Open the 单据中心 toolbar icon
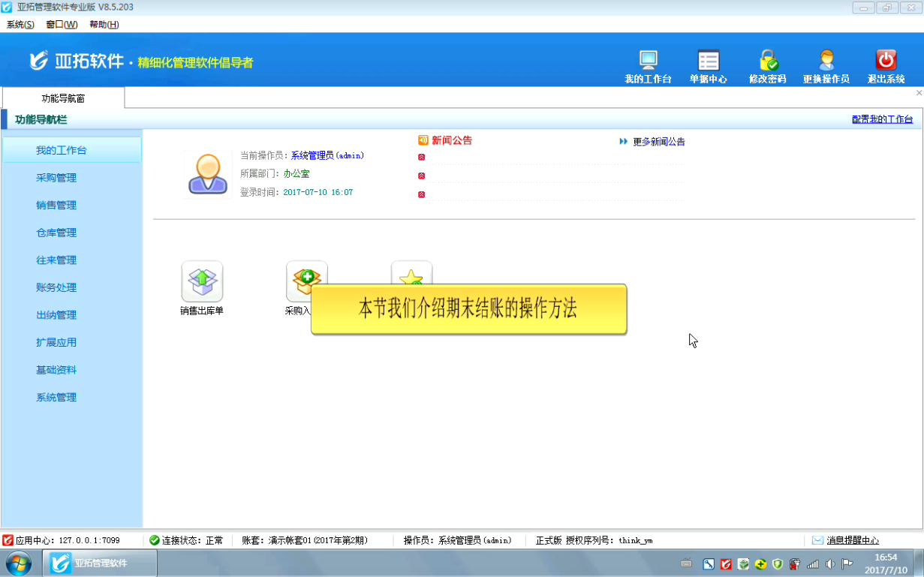 (x=708, y=62)
